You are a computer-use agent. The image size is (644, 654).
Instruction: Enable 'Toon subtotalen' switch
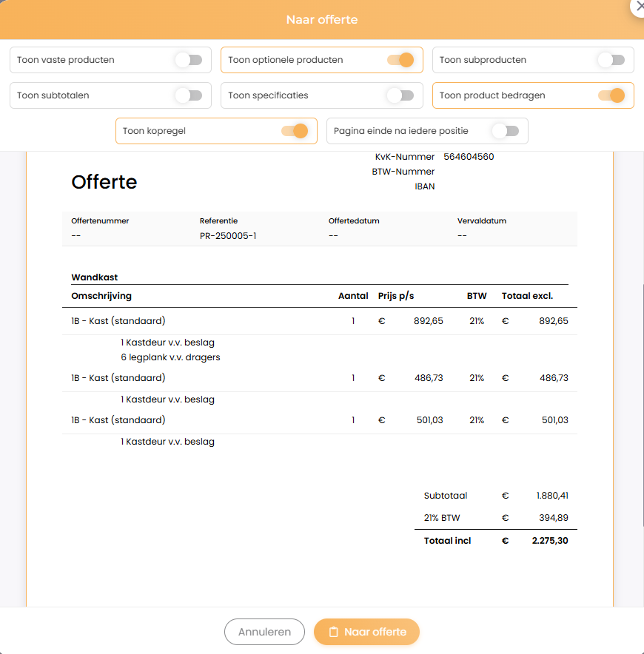point(188,95)
